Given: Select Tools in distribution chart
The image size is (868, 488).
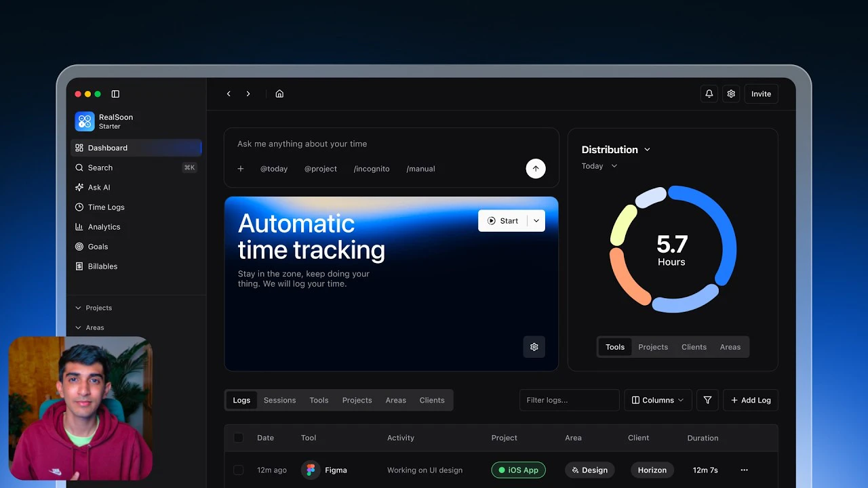Looking at the screenshot, I should 615,347.
